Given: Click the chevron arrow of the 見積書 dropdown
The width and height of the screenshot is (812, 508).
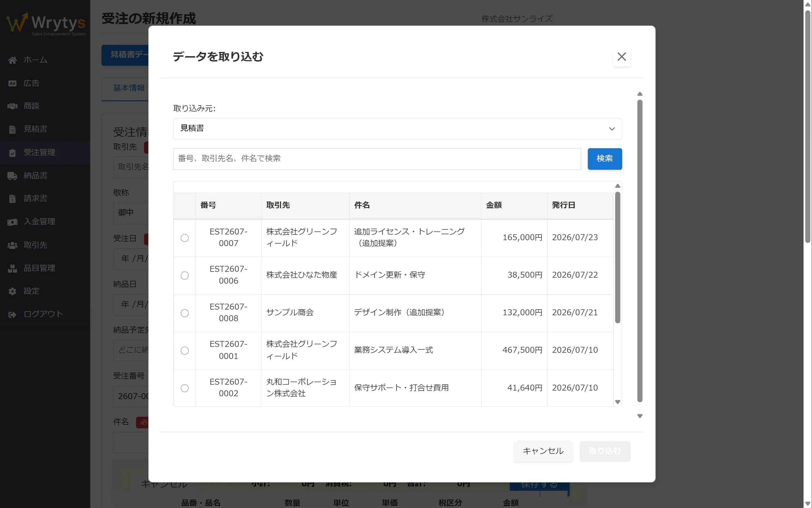Looking at the screenshot, I should pos(612,129).
